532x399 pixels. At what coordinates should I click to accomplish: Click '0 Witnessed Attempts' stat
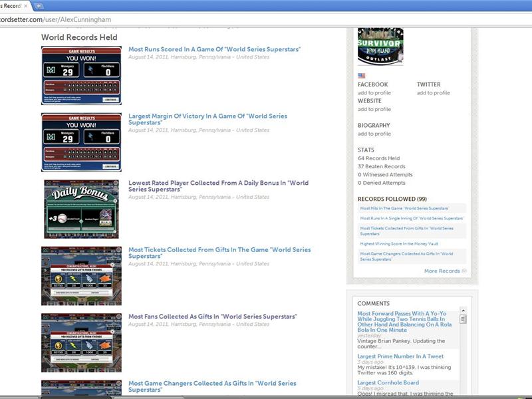(x=385, y=174)
